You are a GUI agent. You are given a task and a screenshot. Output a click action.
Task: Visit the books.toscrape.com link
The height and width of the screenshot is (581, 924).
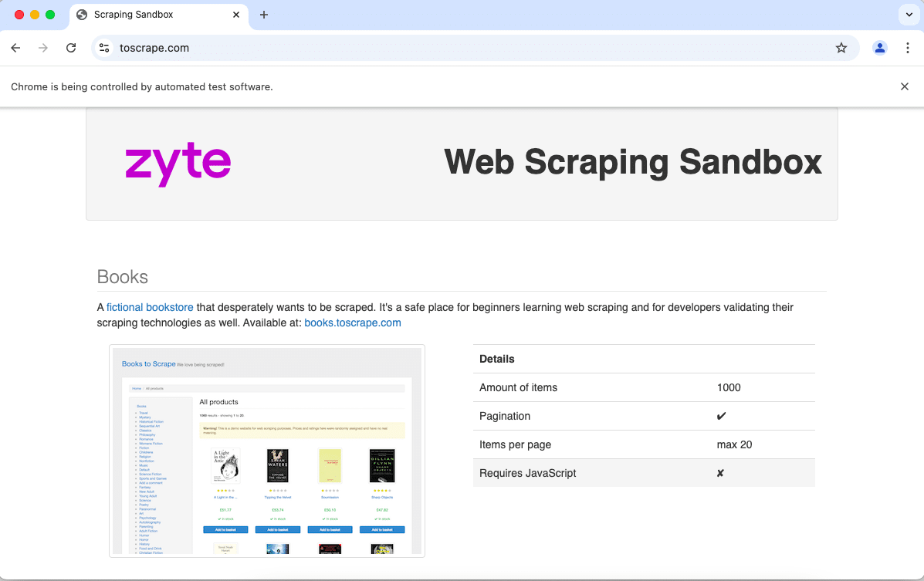click(352, 323)
